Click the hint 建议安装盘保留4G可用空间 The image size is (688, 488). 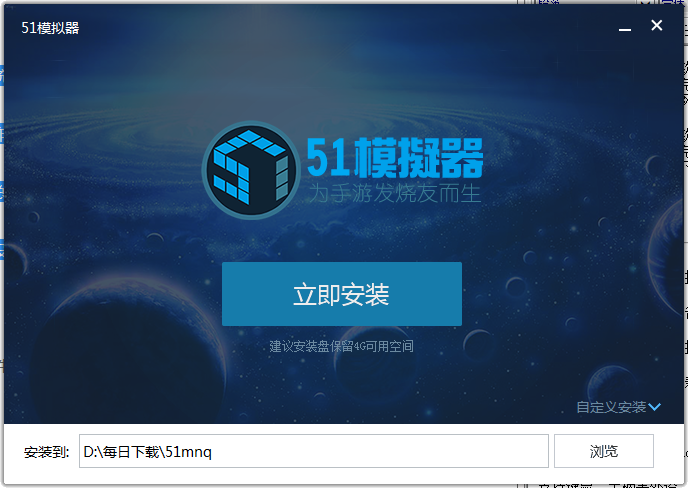pyautogui.click(x=341, y=347)
